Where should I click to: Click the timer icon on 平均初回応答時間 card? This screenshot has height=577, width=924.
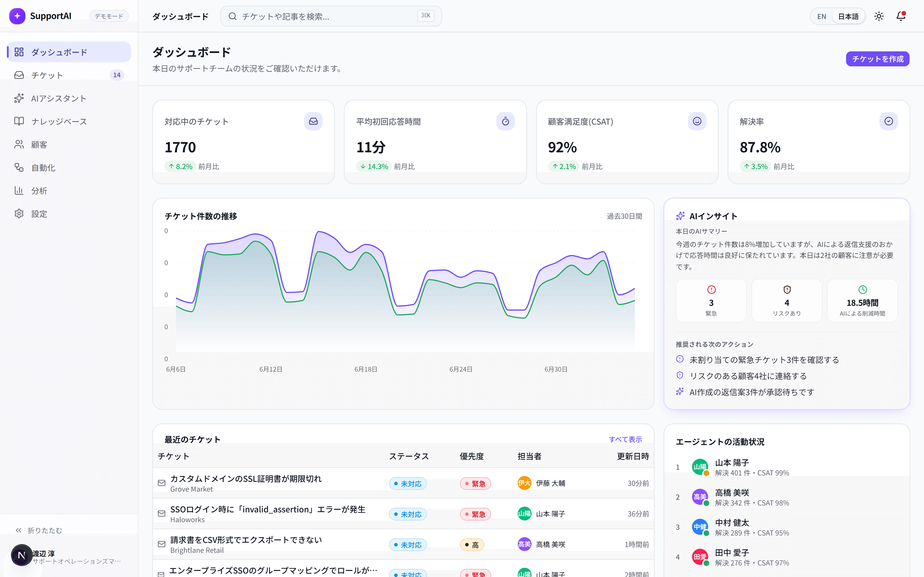pos(505,121)
